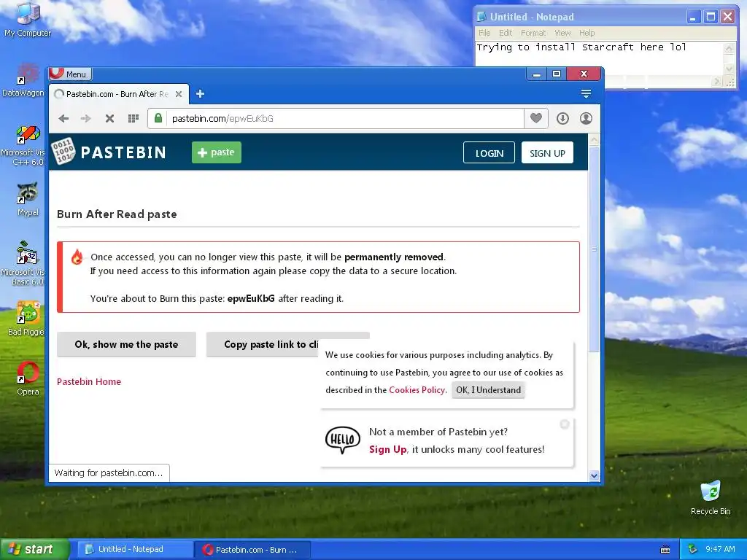The width and height of the screenshot is (747, 560).
Task: Click the Notepad title bar icon
Action: pos(481,17)
